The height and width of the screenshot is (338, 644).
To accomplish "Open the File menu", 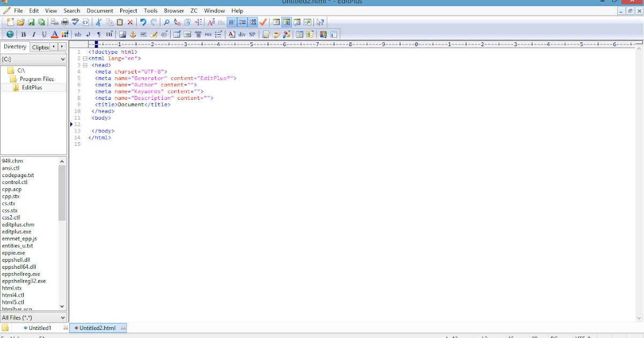I will pyautogui.click(x=18, y=11).
